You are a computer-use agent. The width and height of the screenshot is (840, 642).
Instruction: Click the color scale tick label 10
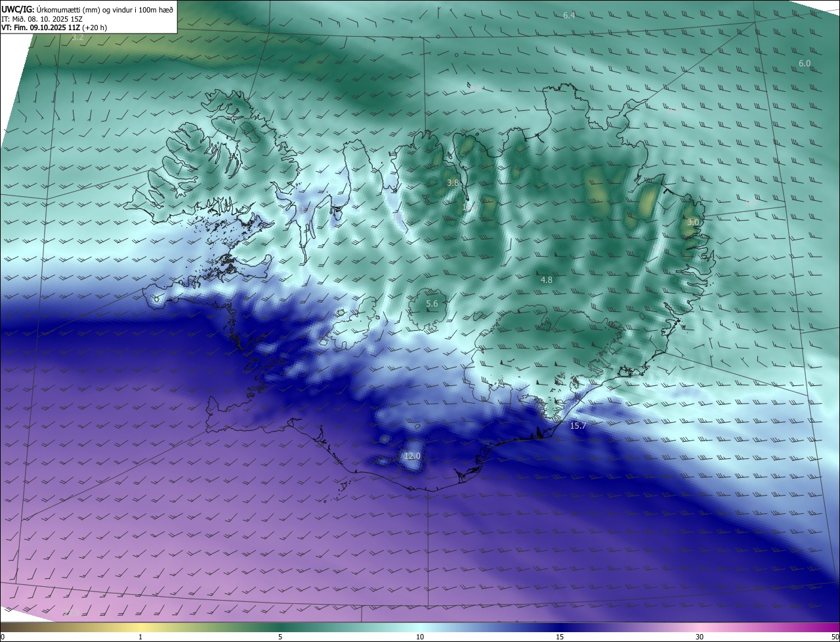pyautogui.click(x=420, y=637)
